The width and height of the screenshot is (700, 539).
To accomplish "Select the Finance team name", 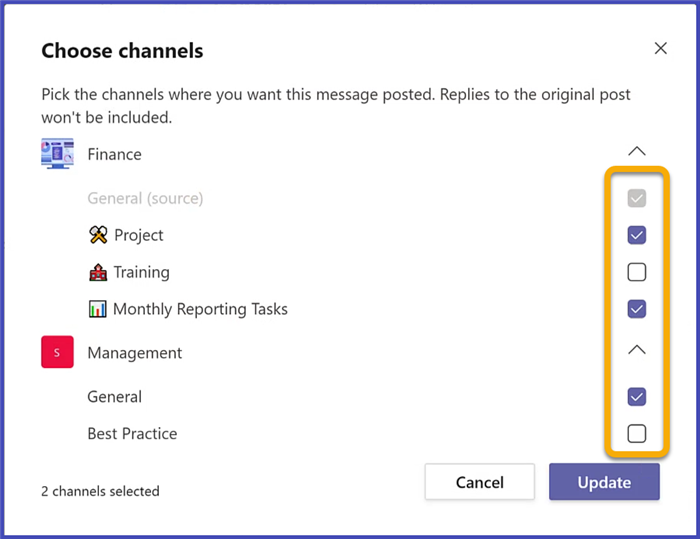I will [114, 154].
